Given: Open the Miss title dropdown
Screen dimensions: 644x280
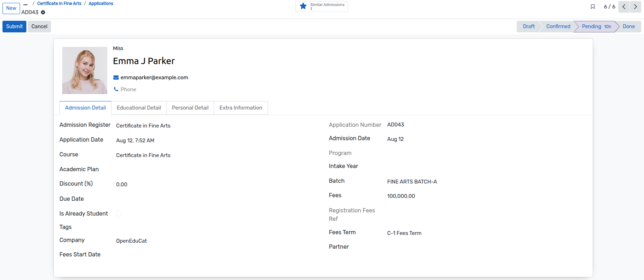Looking at the screenshot, I should point(118,48).
